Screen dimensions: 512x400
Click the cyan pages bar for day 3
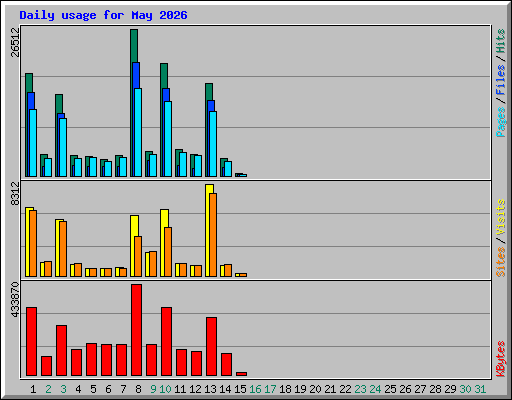point(63,147)
